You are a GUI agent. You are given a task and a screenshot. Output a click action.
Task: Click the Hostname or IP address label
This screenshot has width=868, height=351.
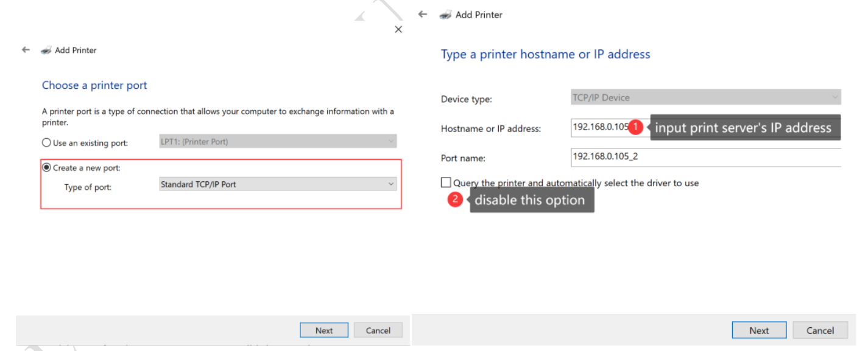(491, 128)
